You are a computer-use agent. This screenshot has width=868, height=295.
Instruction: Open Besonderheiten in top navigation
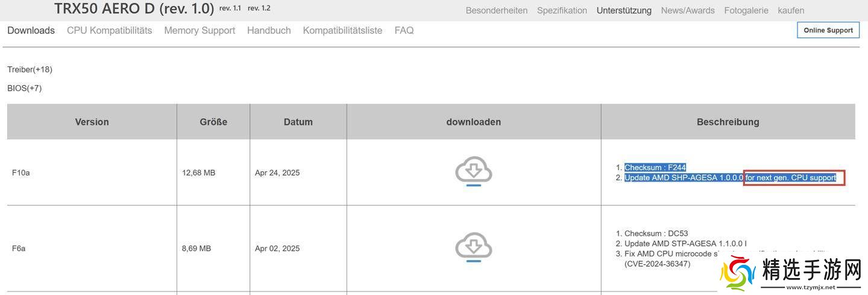(x=496, y=10)
